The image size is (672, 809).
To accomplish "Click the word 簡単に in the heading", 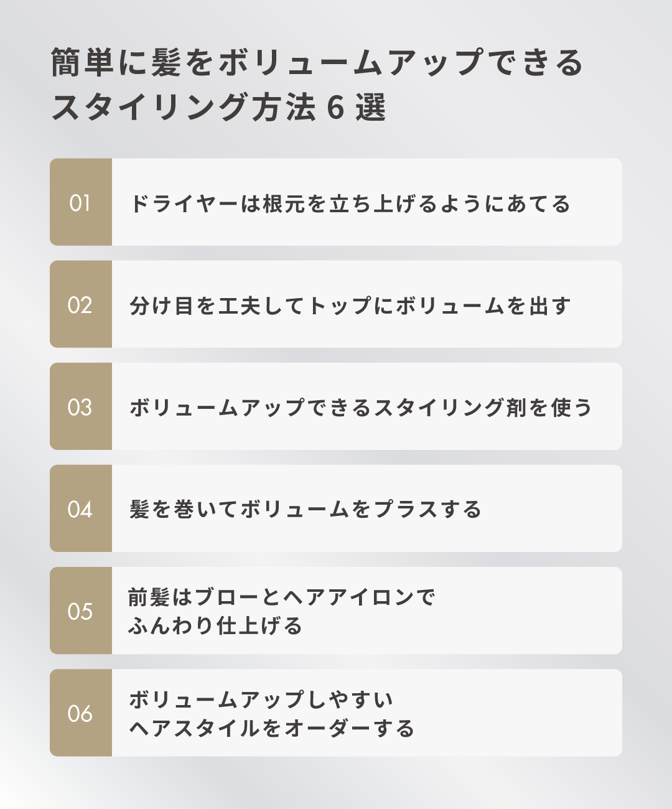I will pos(100,63).
